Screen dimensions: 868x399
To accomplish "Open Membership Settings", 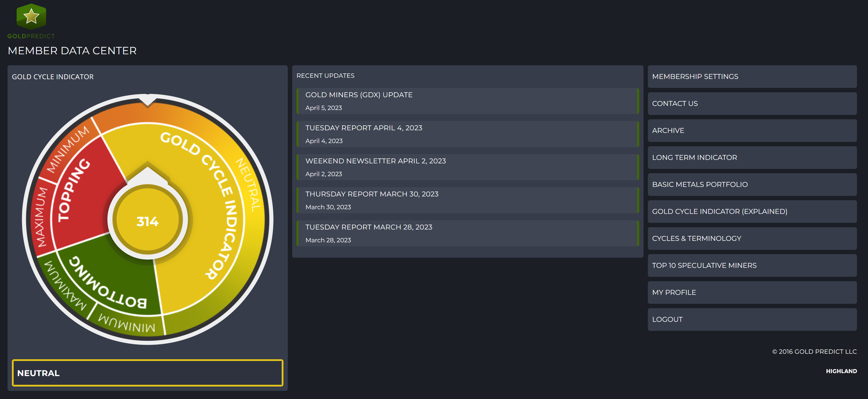I will (x=695, y=77).
